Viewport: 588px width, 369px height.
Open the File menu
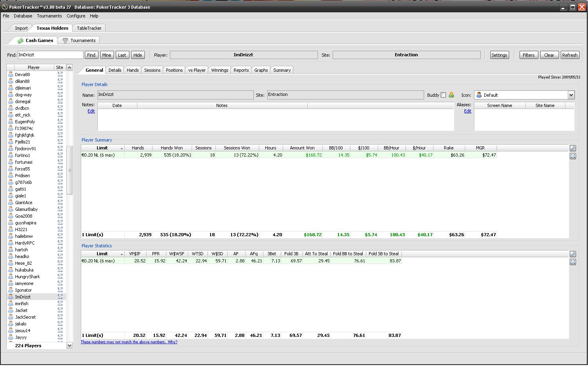coord(6,16)
